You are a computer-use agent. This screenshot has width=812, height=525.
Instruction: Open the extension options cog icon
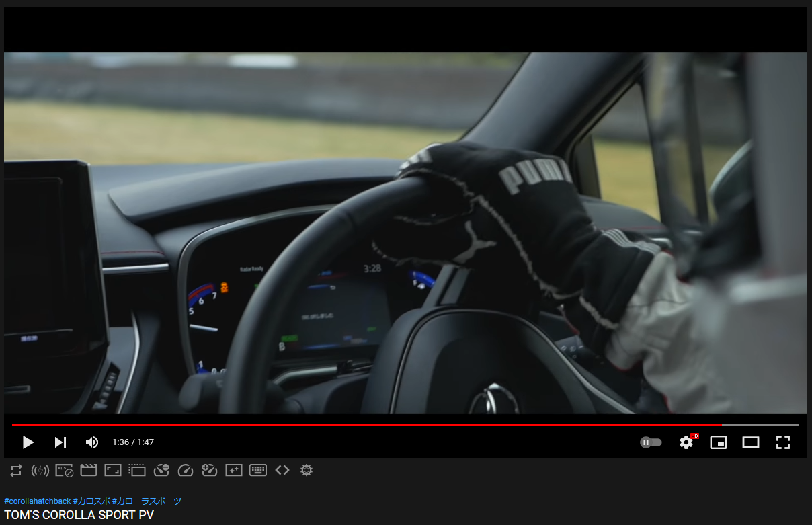pos(307,471)
